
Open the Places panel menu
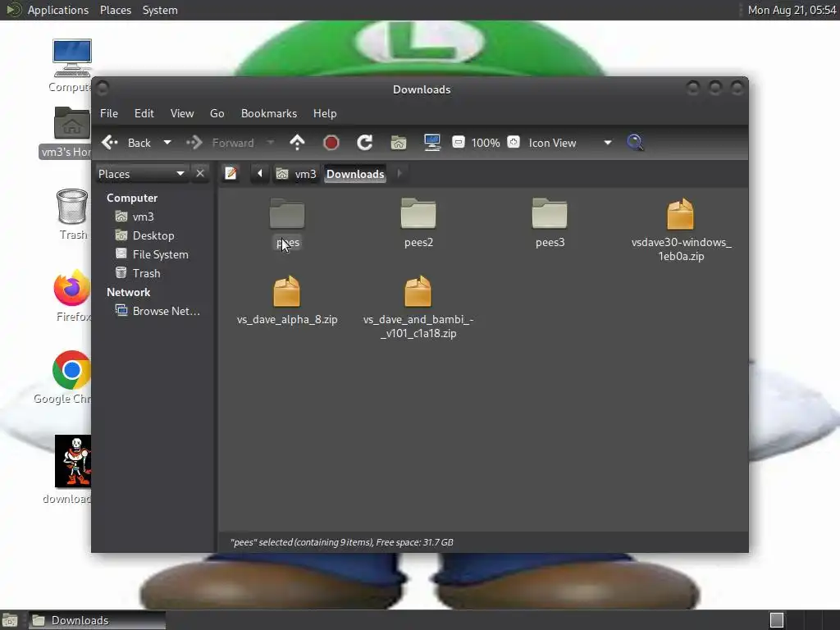tap(116, 10)
